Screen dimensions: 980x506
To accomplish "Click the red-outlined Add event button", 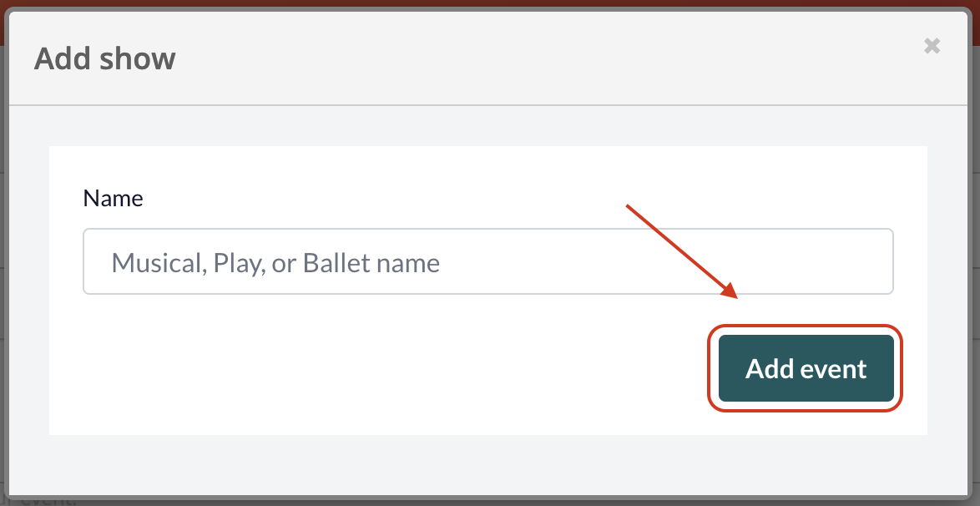I will [806, 368].
